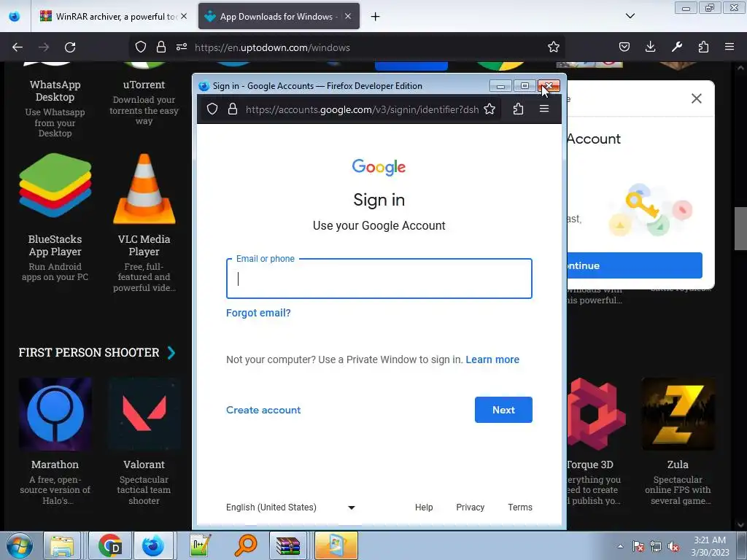Open the magnifier search app in taskbar
Screen dimensions: 747x560
point(245,545)
